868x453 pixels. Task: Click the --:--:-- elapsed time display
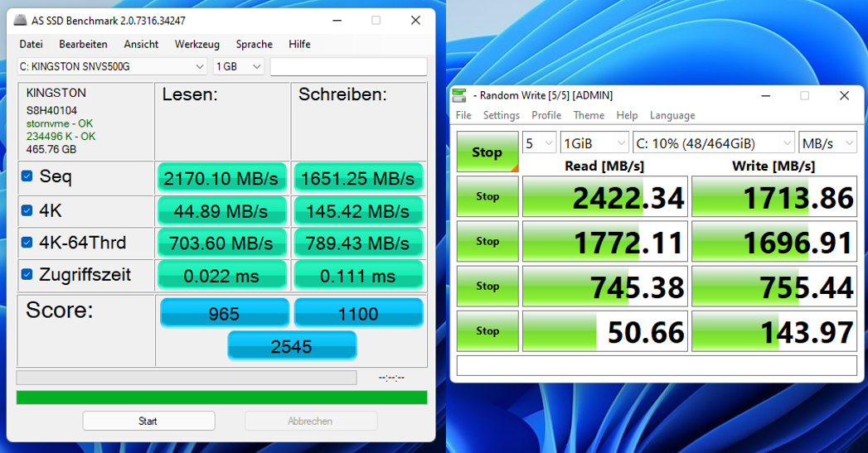tap(391, 378)
